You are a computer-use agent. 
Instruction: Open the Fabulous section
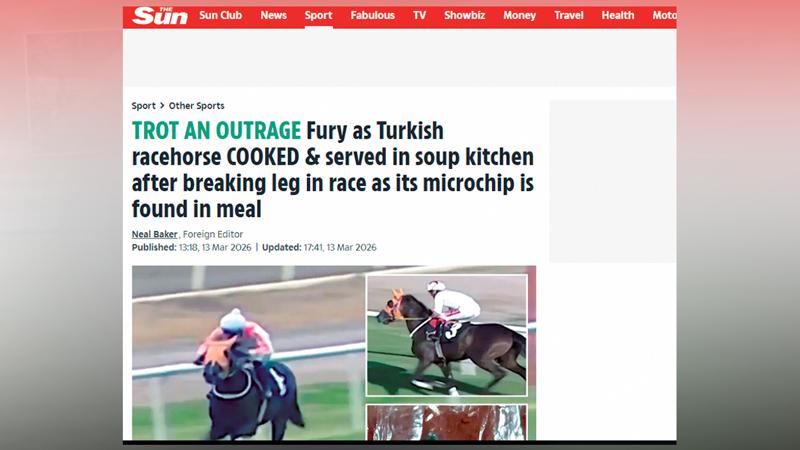tap(372, 15)
